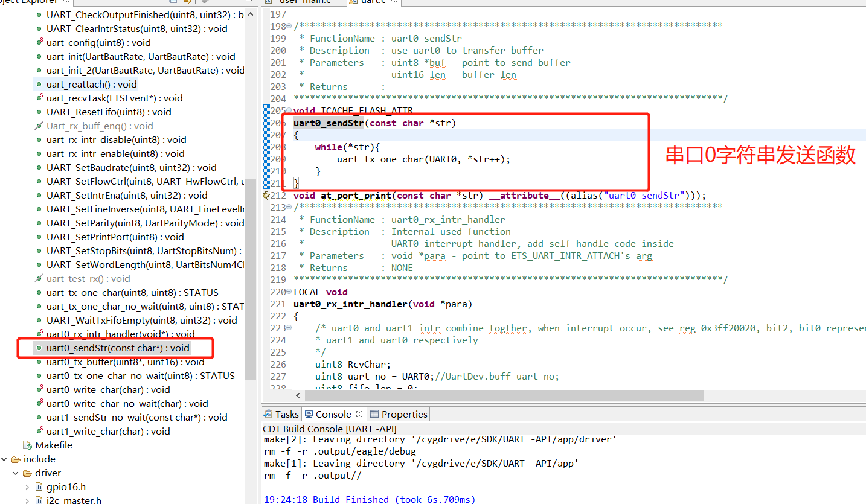Image resolution: width=866 pixels, height=504 pixels.
Task: Fold the comment block at line 198
Action: pos(289,26)
